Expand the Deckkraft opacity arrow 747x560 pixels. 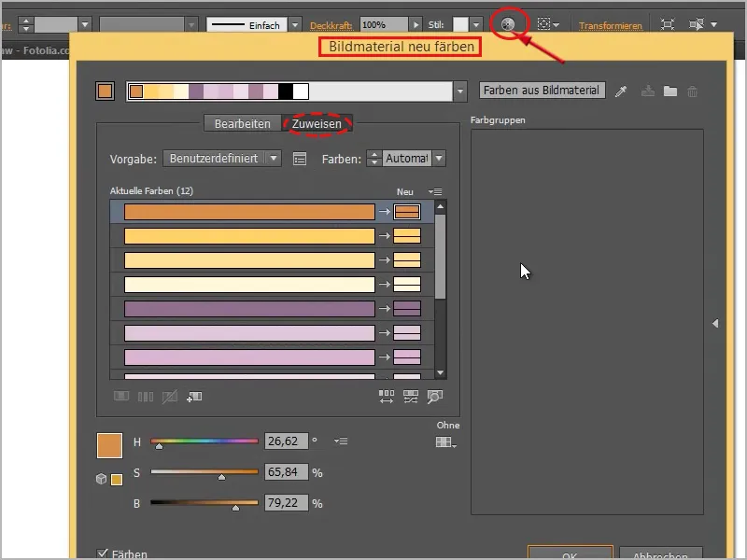point(416,25)
